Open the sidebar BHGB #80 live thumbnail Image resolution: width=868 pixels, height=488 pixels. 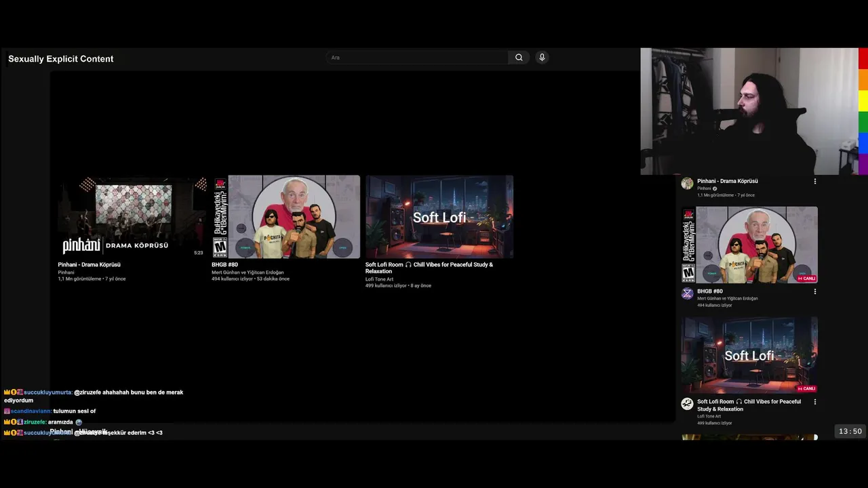[749, 245]
